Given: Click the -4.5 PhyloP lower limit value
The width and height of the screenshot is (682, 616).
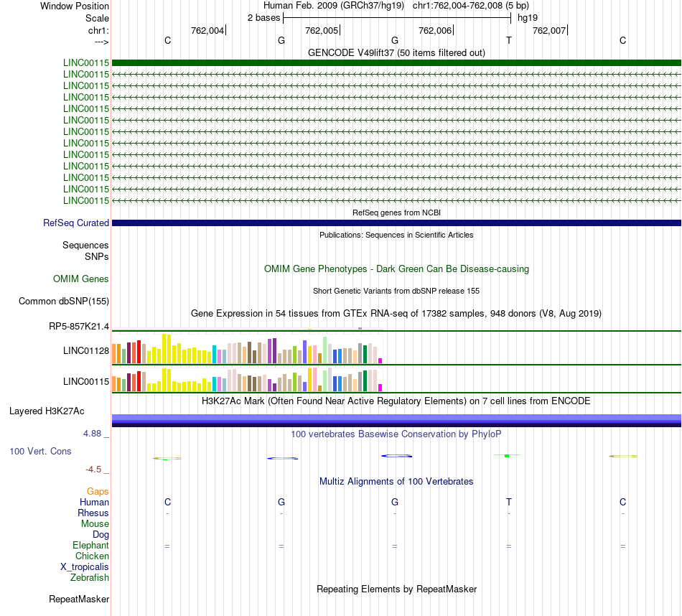Looking at the screenshot, I should click(x=93, y=470).
